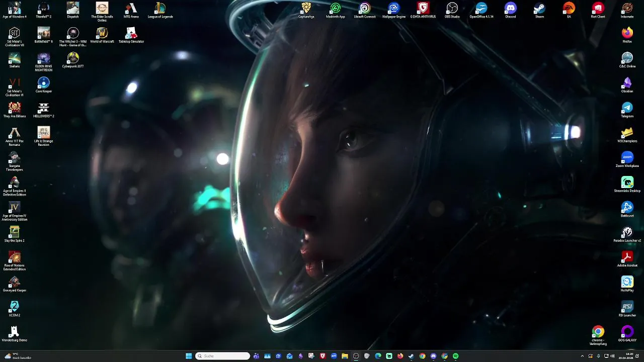Click the Paradox Launcher v2 icon
644x362 pixels.
627,234
